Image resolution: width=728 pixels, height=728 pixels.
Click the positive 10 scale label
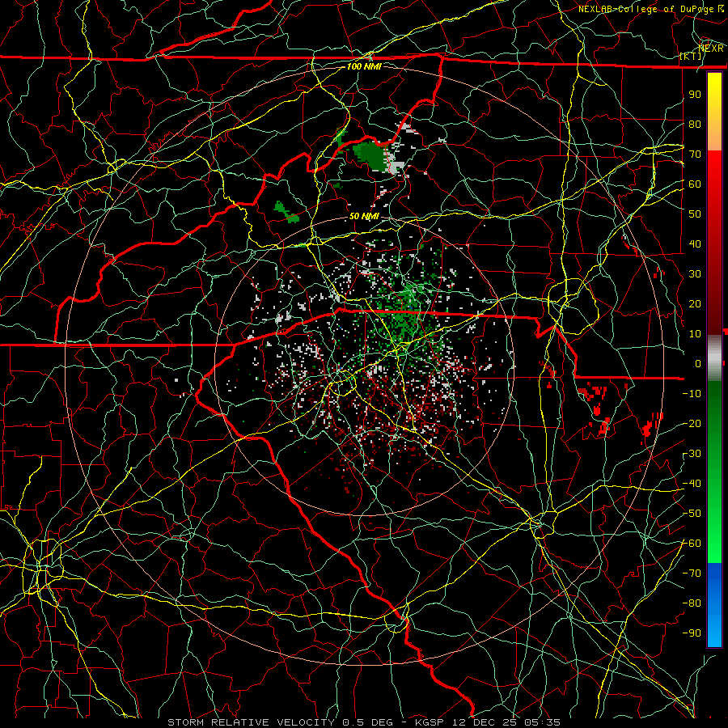(695, 334)
